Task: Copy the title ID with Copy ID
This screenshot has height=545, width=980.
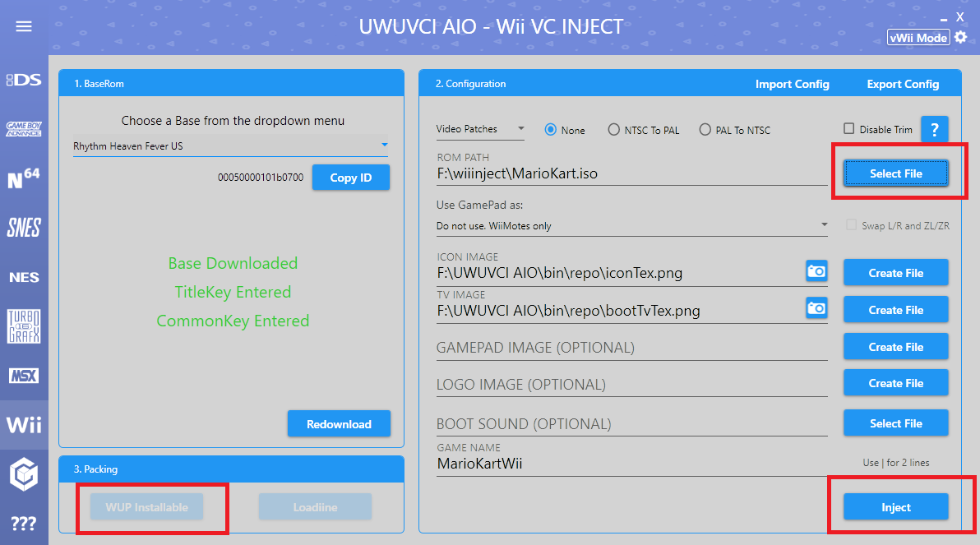Action: [350, 178]
